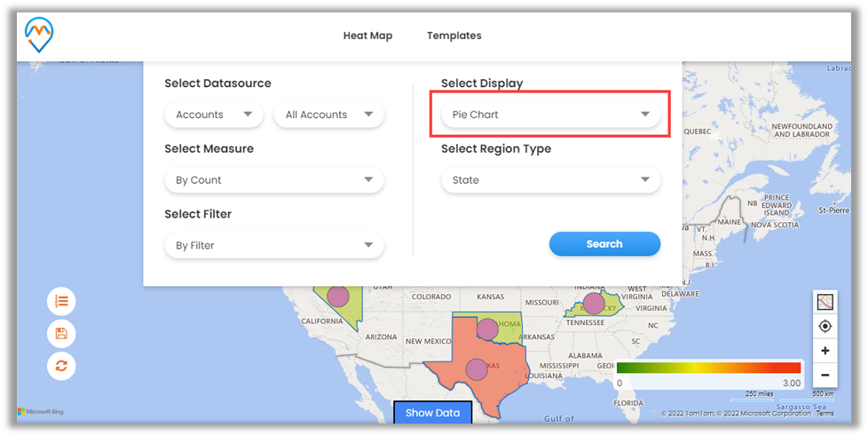868x436 pixels.
Task: Open the Templates menu
Action: 454,36
